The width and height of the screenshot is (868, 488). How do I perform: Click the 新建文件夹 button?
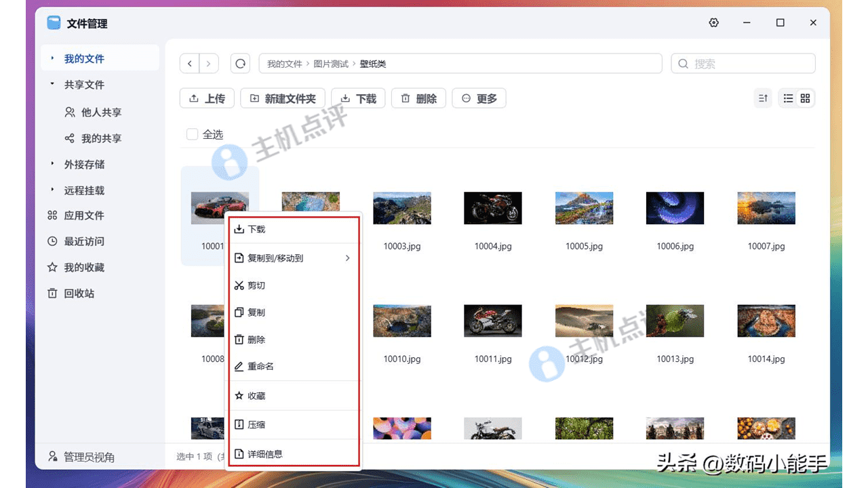[x=283, y=98]
